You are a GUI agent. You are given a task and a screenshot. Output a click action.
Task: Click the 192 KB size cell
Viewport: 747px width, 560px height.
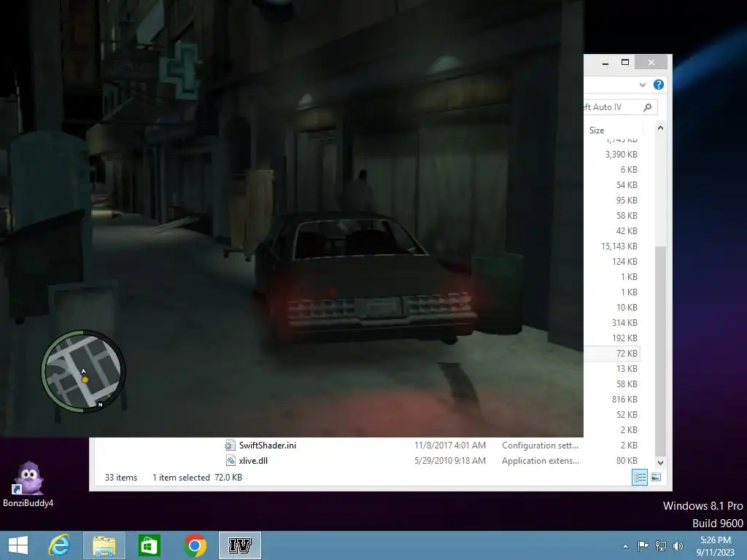click(624, 338)
